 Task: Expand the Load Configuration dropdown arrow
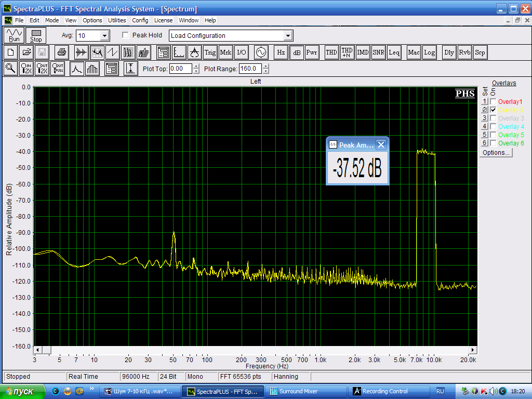pyautogui.click(x=288, y=36)
